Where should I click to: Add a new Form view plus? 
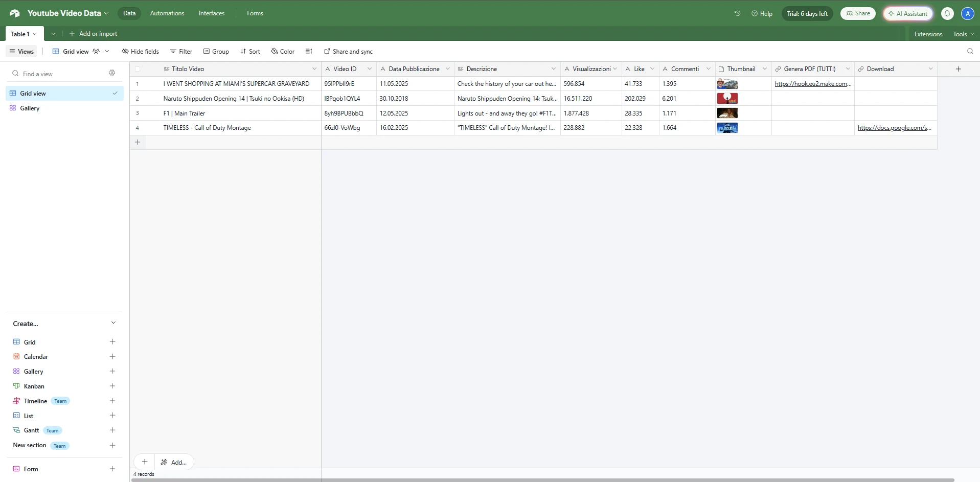click(x=112, y=469)
